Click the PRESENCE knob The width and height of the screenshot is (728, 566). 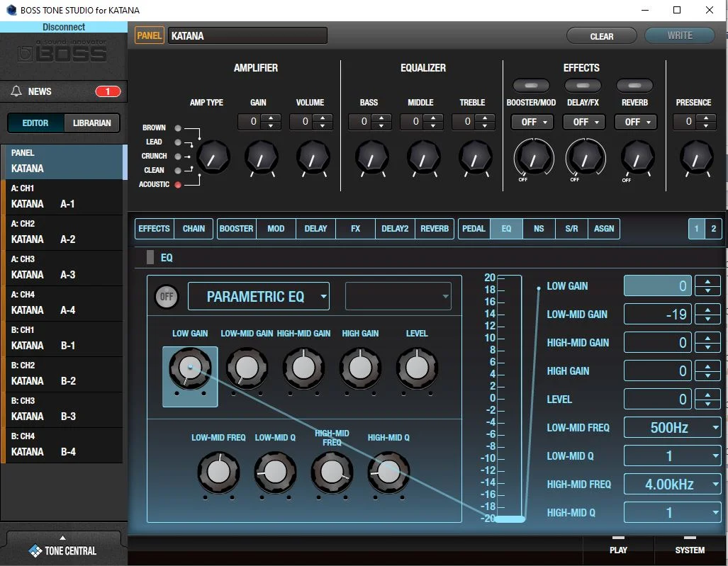click(x=695, y=157)
